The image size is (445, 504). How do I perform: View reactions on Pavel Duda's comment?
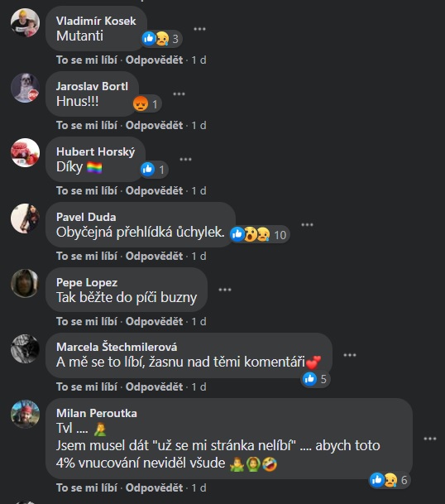point(260,234)
